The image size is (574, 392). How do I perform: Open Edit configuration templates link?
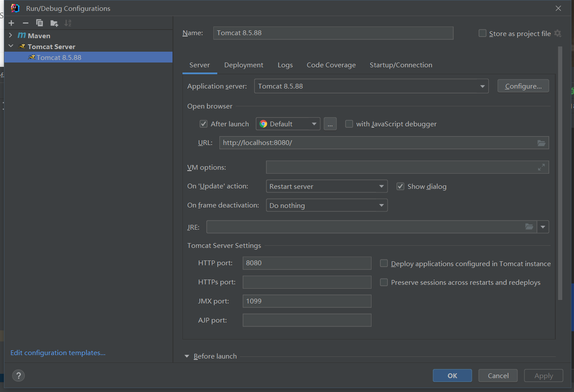pos(58,352)
